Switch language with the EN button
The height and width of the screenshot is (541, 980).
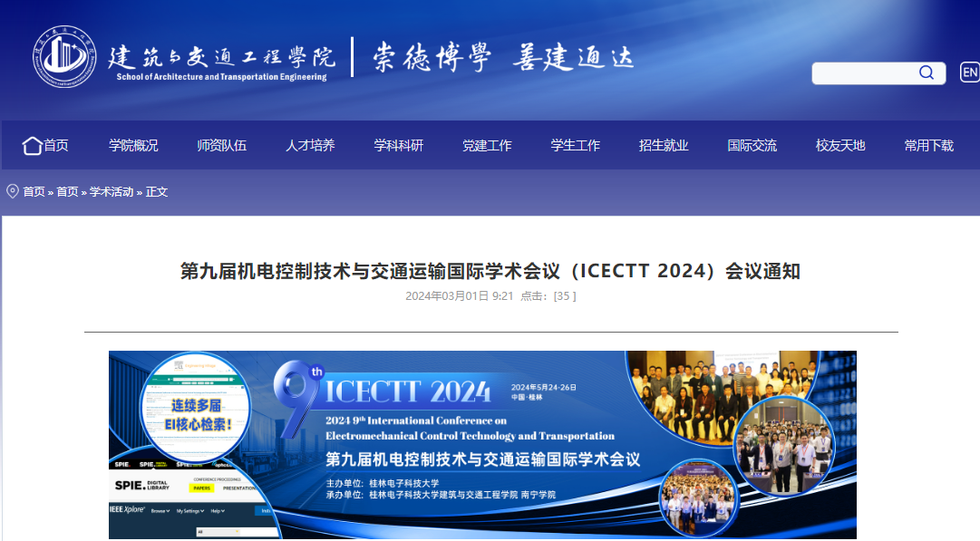969,72
